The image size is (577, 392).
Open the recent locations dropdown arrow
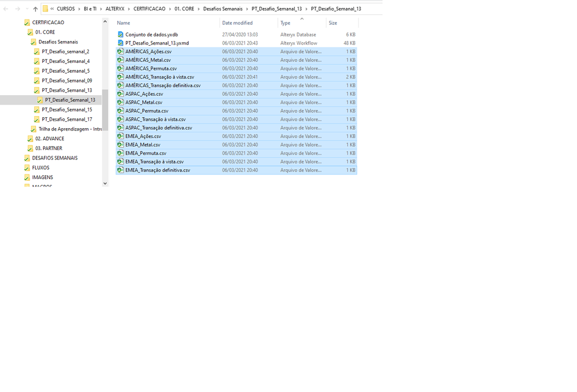[x=27, y=9]
